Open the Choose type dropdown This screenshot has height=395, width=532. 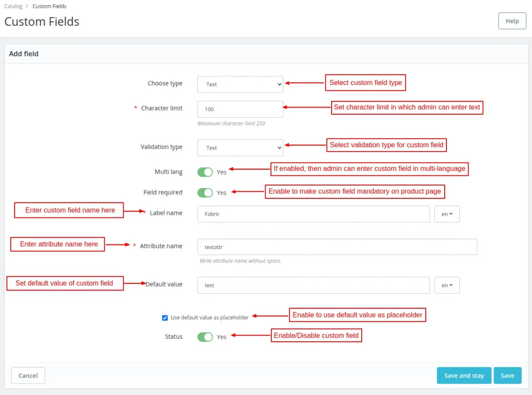coord(240,84)
